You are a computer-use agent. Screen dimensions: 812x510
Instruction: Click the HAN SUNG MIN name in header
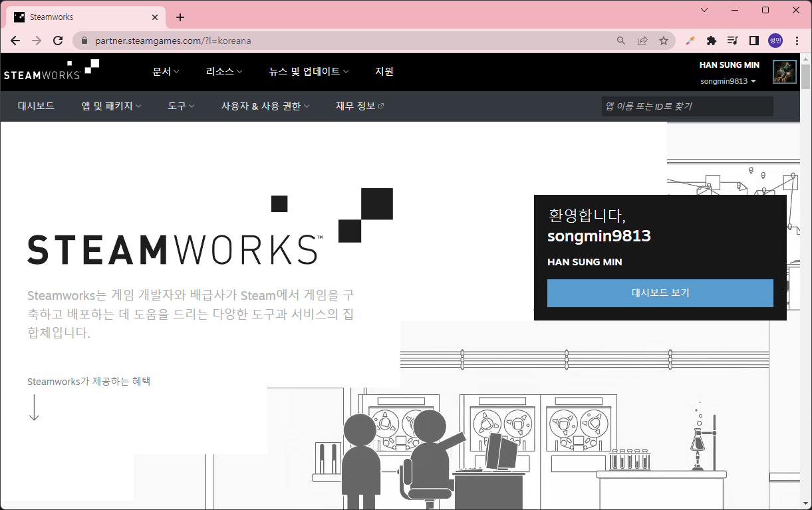click(x=730, y=65)
